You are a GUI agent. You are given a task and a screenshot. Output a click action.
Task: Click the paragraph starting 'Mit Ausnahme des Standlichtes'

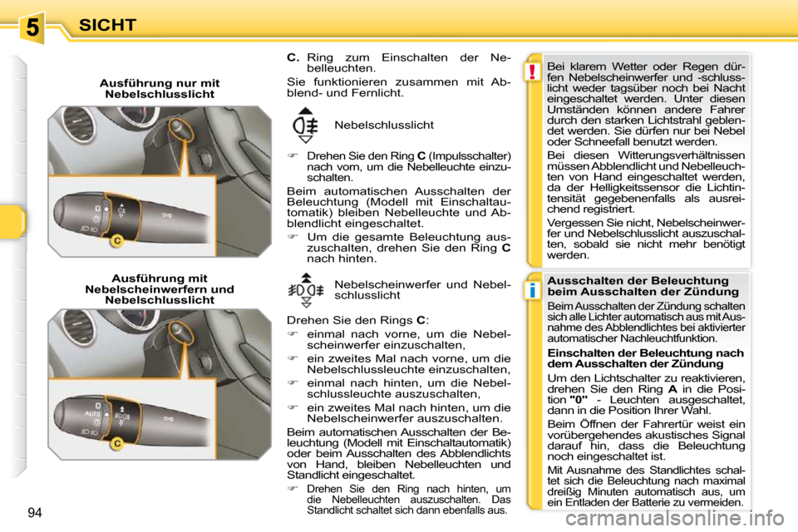point(646,486)
